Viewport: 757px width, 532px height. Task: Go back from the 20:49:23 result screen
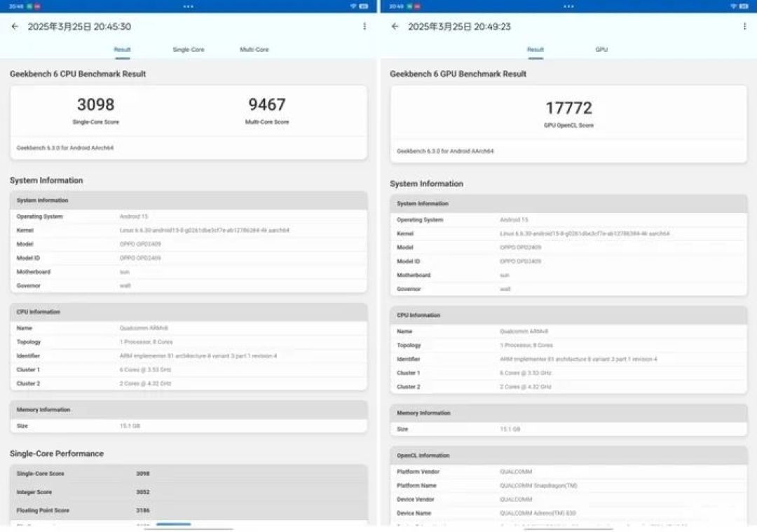point(395,27)
